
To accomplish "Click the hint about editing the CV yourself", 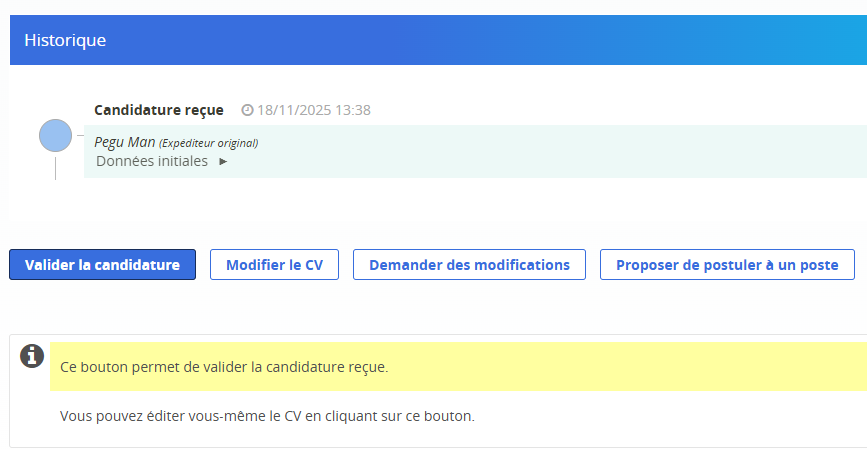I will pyautogui.click(x=267, y=416).
